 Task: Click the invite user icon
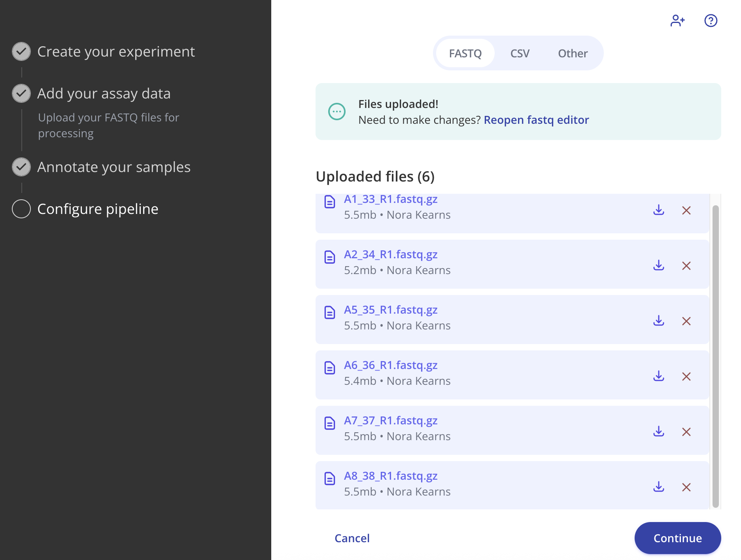coord(677,21)
